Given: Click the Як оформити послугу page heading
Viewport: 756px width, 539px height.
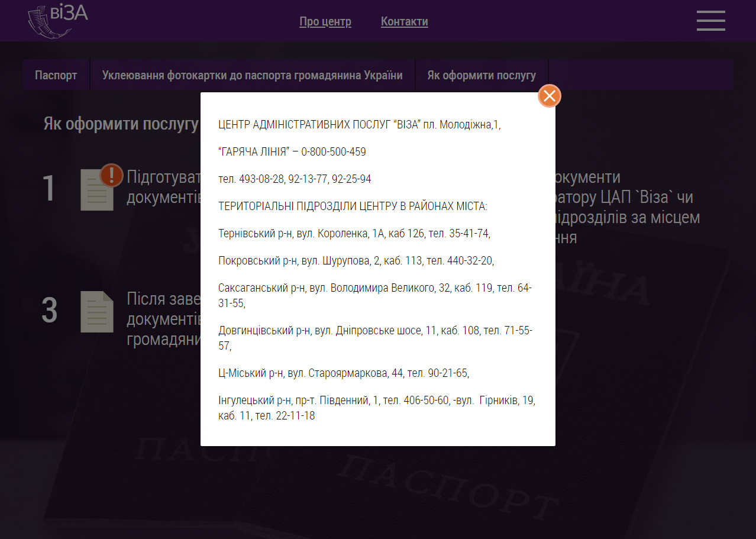Looking at the screenshot, I should tap(121, 124).
